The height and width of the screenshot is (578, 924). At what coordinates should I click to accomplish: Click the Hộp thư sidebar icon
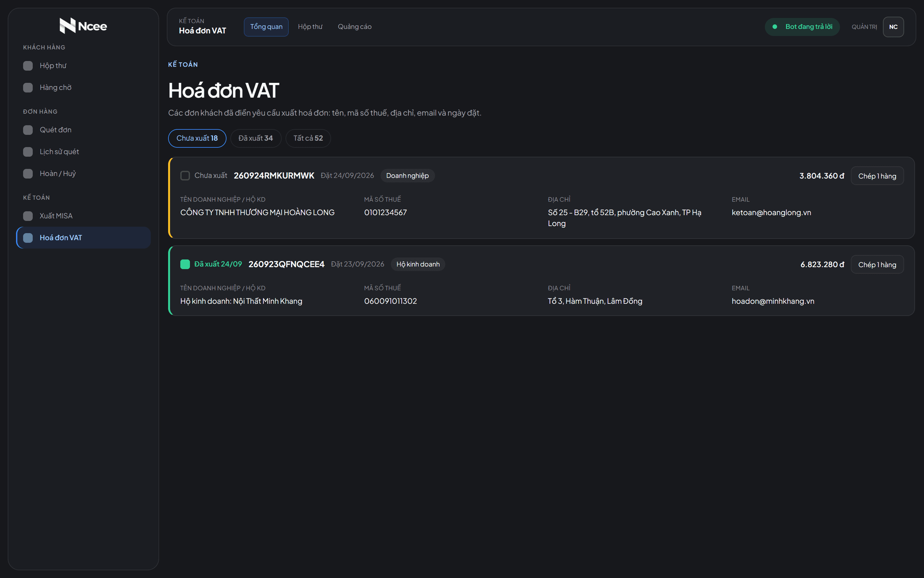point(28,66)
